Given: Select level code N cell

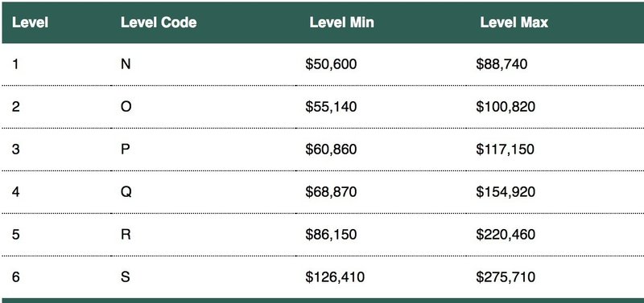Looking at the screenshot, I should pos(126,64).
